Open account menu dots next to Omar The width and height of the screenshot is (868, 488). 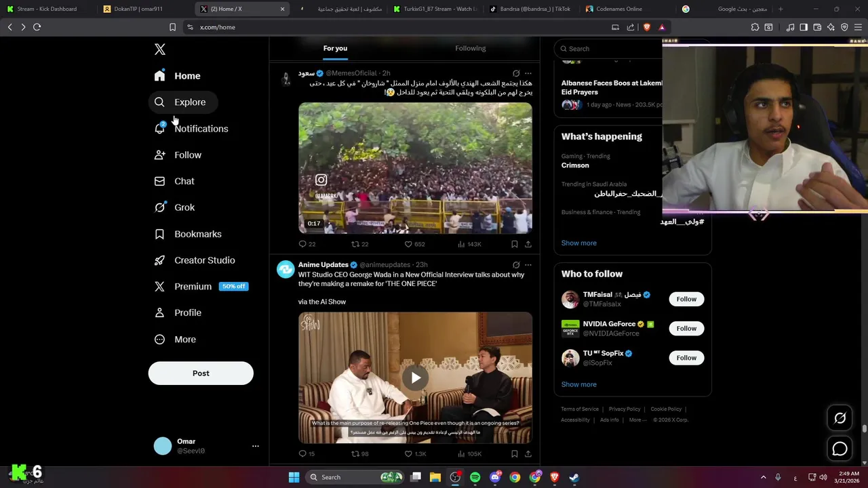(256, 446)
